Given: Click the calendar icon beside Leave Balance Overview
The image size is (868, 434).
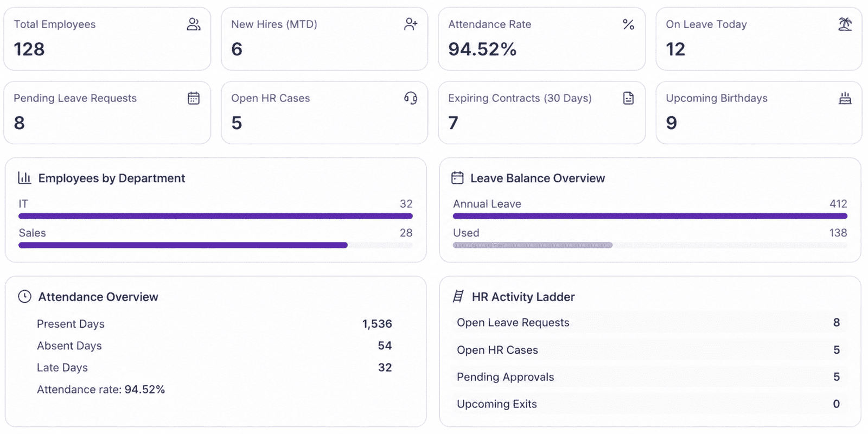Looking at the screenshot, I should (x=457, y=178).
